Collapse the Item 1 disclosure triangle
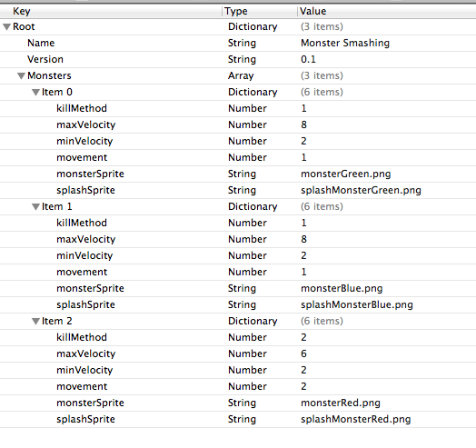Image resolution: width=476 pixels, height=448 pixels. pos(35,207)
